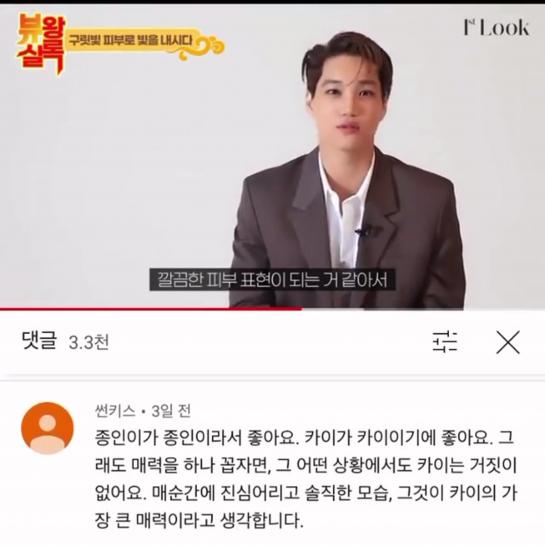Click the white shirt collar in the video

[344, 184]
